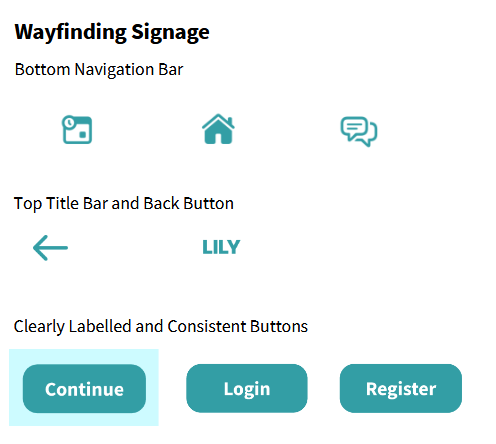
Task: Click the Continue button
Action: 84,389
